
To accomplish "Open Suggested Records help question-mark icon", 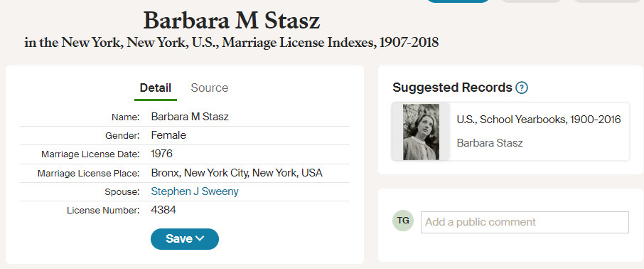I will coord(522,88).
